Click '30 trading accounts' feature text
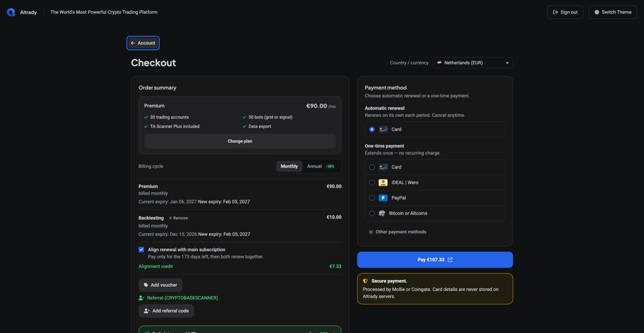Screen dimensions: 644x333 pos(169,117)
